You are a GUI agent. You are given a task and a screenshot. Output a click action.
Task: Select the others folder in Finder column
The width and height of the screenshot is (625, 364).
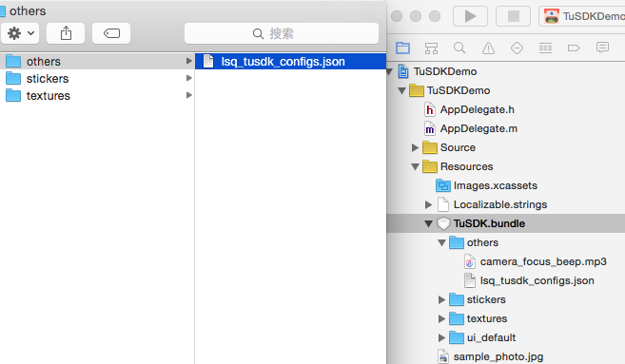(97, 62)
